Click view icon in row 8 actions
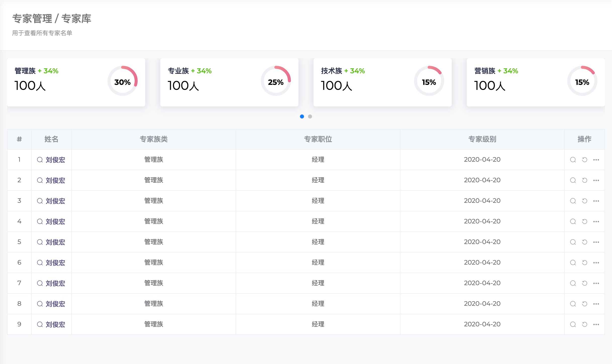612x364 pixels. pos(573,304)
